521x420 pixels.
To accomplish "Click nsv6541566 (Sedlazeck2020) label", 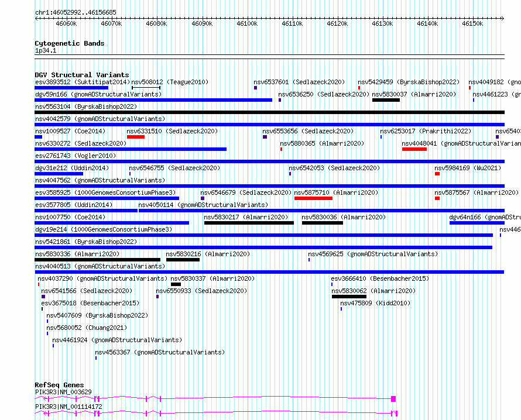I will 87,291.
